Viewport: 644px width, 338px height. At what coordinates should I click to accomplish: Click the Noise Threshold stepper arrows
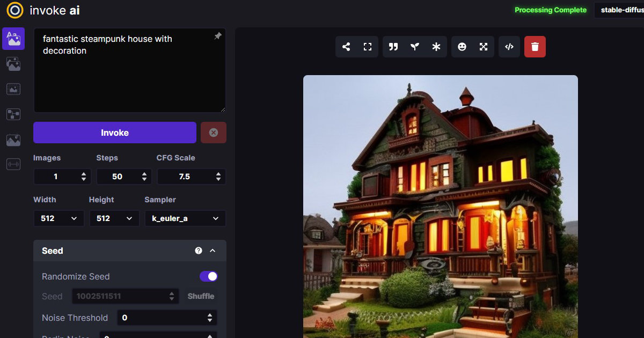(x=210, y=318)
